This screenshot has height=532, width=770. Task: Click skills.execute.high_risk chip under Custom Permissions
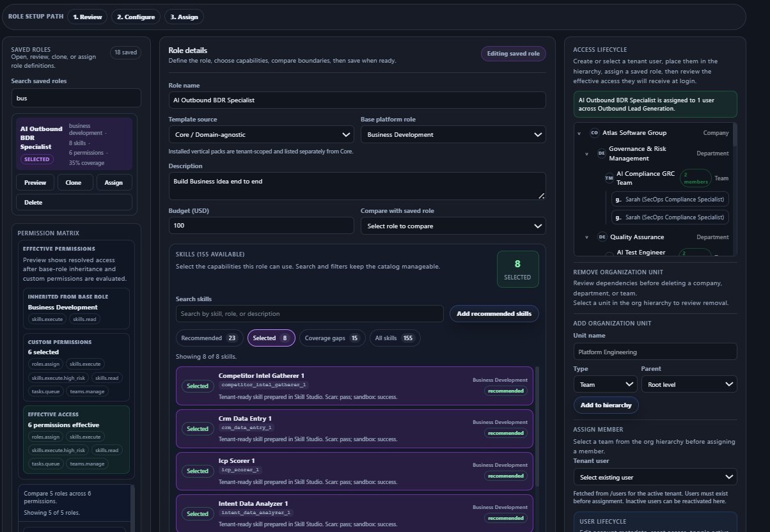(x=58, y=378)
